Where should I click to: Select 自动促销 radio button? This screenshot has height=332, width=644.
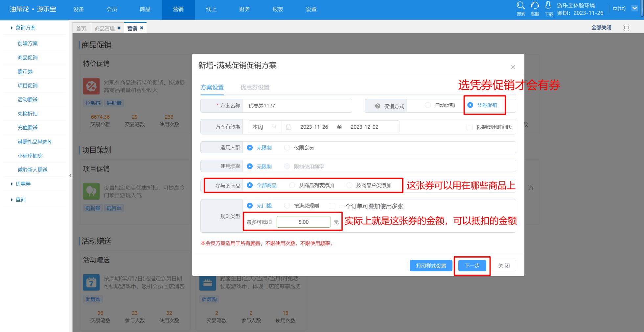pyautogui.click(x=428, y=105)
